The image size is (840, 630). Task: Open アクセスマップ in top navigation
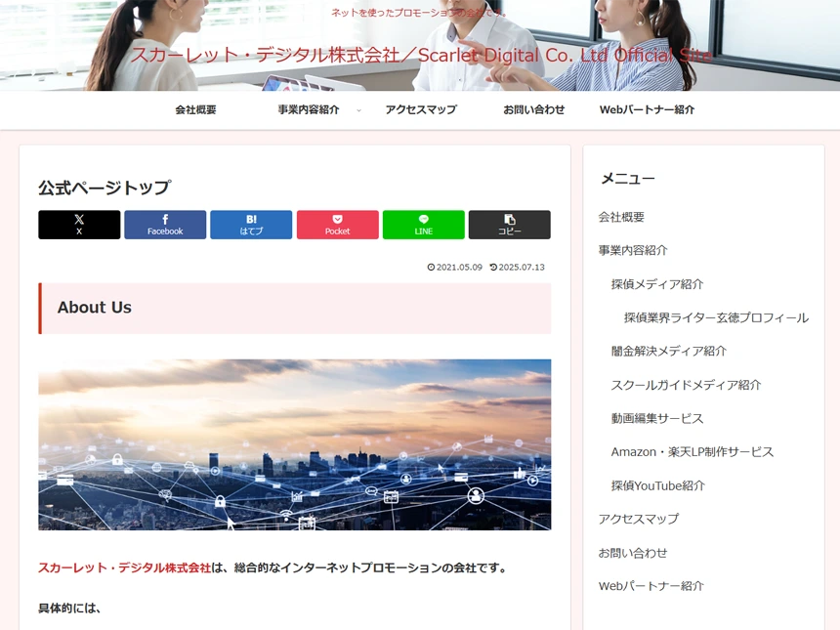420,110
